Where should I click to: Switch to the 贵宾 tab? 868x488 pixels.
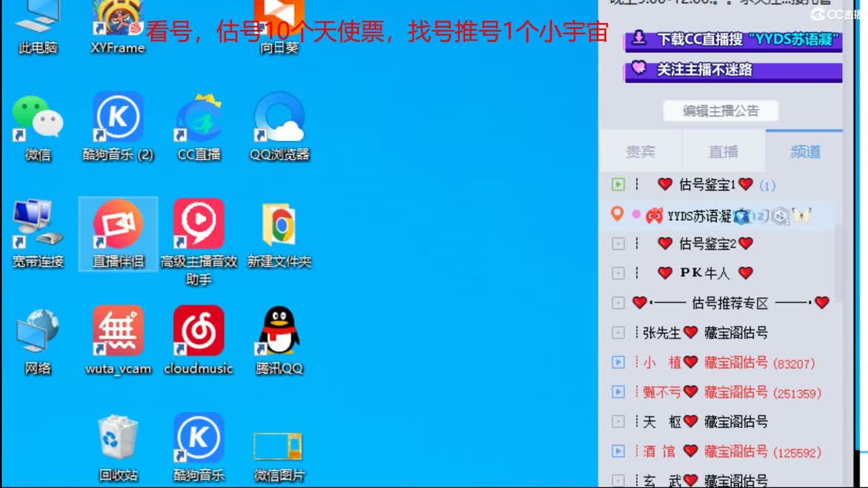tap(640, 151)
